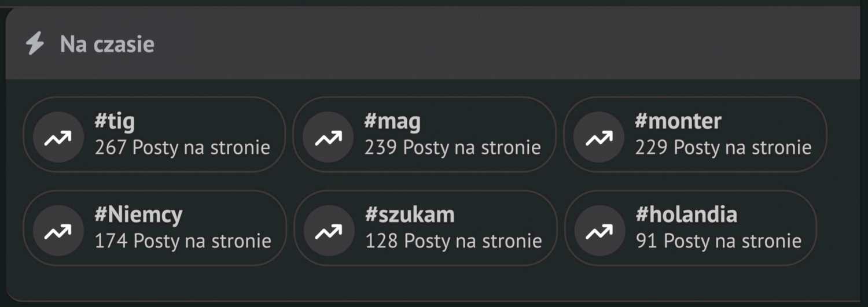
Task: Open the #tig hashtag
Action: [x=115, y=121]
